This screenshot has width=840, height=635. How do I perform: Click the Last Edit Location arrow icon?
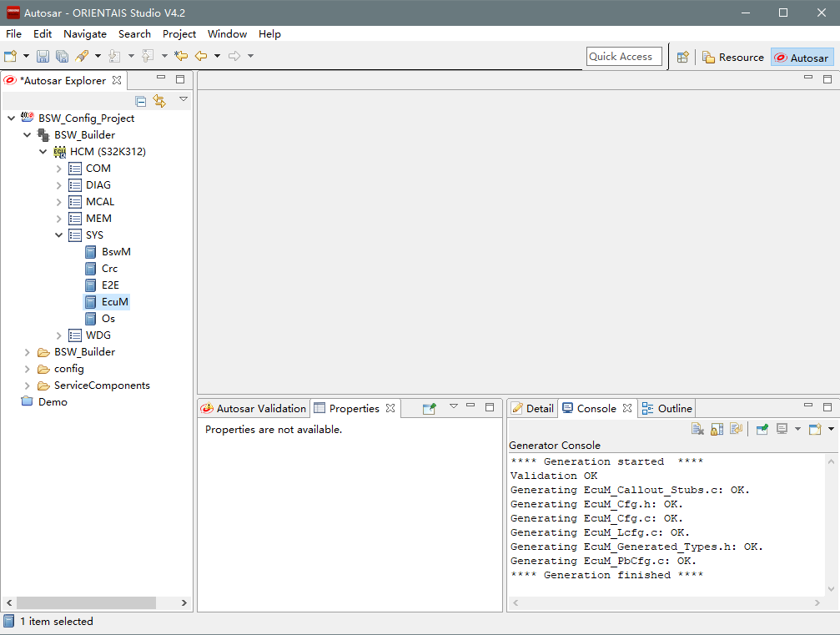[x=181, y=57]
